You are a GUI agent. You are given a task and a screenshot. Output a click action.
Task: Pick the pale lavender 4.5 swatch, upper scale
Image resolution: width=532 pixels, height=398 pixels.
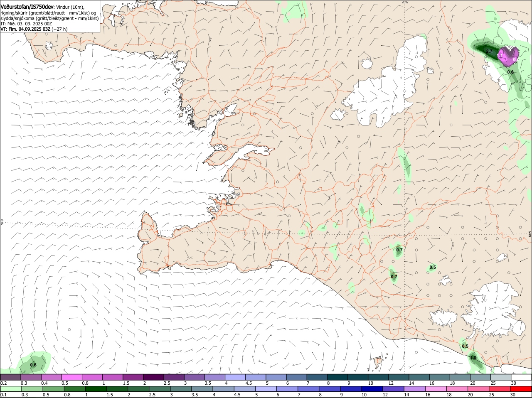[256, 377]
